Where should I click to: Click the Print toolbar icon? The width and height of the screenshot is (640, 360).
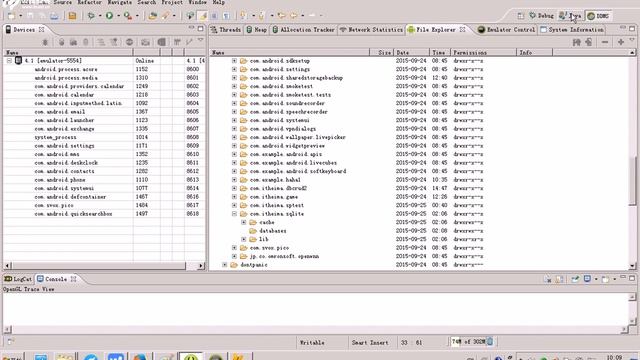pyautogui.click(x=54, y=16)
